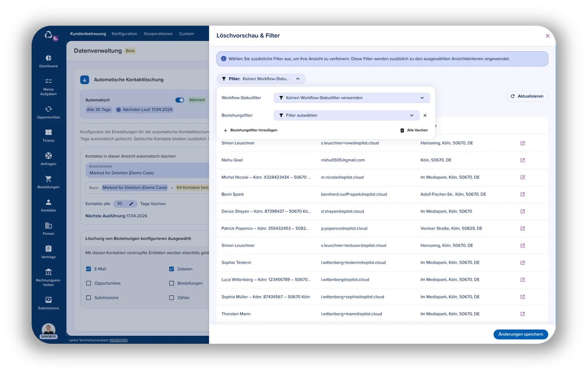Open Meine Aufgaben in sidebar
Image resolution: width=588 pixels, height=375 pixels.
pyautogui.click(x=49, y=87)
